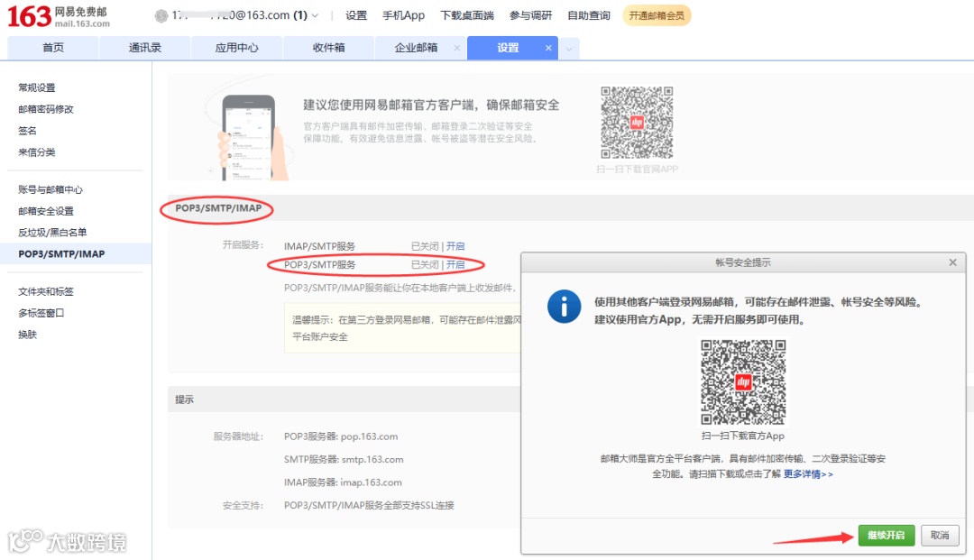Close the 企业邮箱 tab
The height and width of the screenshot is (560, 974).
[457, 48]
